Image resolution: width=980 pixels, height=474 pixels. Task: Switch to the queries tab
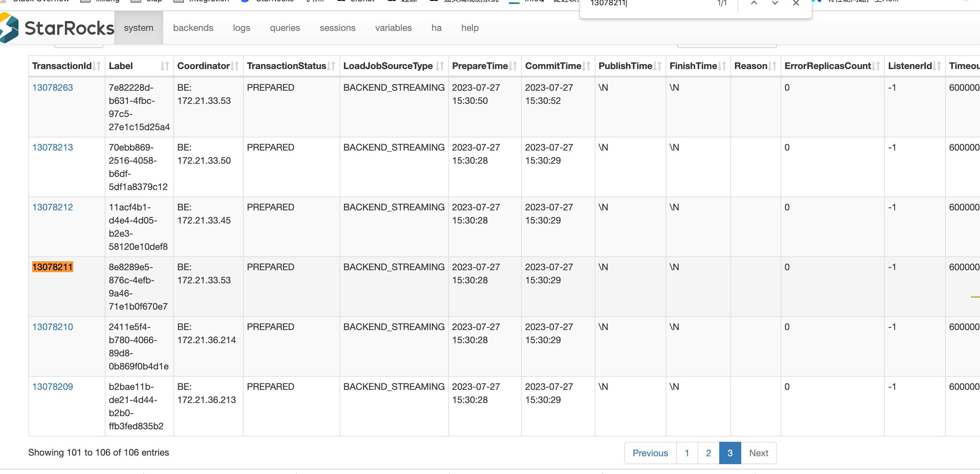(x=284, y=28)
